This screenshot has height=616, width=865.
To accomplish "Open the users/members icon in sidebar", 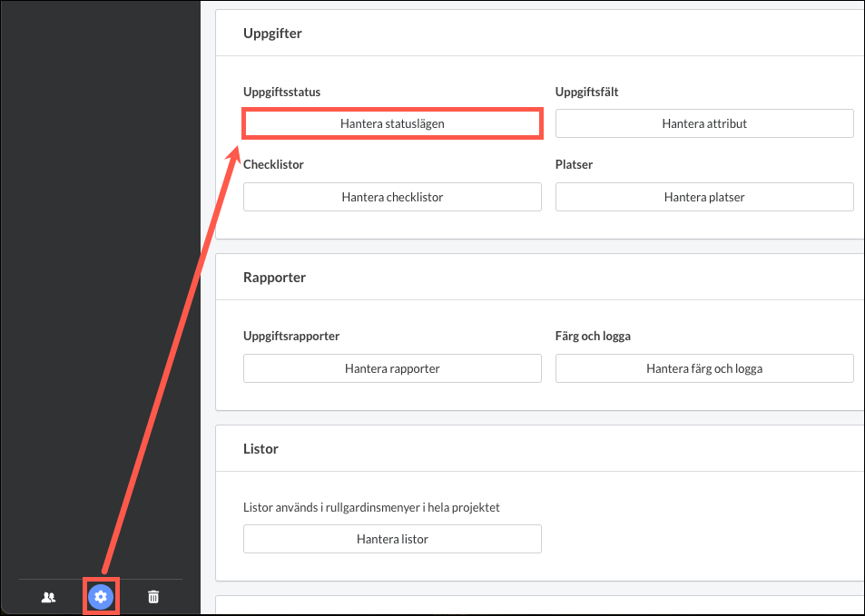I will coord(49,597).
